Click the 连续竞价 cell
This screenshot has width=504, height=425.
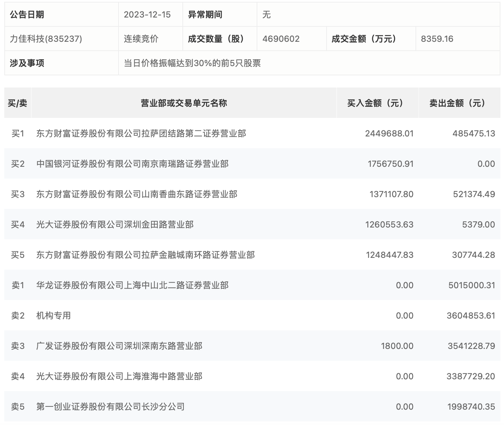(141, 39)
